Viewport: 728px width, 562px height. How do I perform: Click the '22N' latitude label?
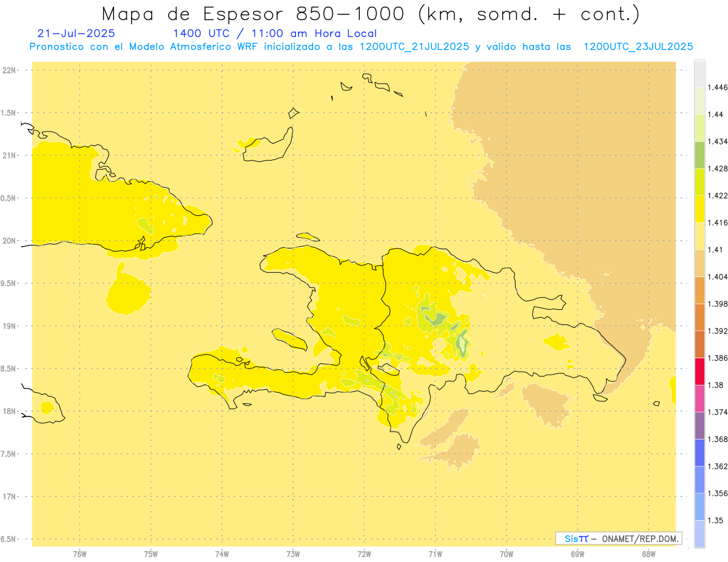[9, 70]
